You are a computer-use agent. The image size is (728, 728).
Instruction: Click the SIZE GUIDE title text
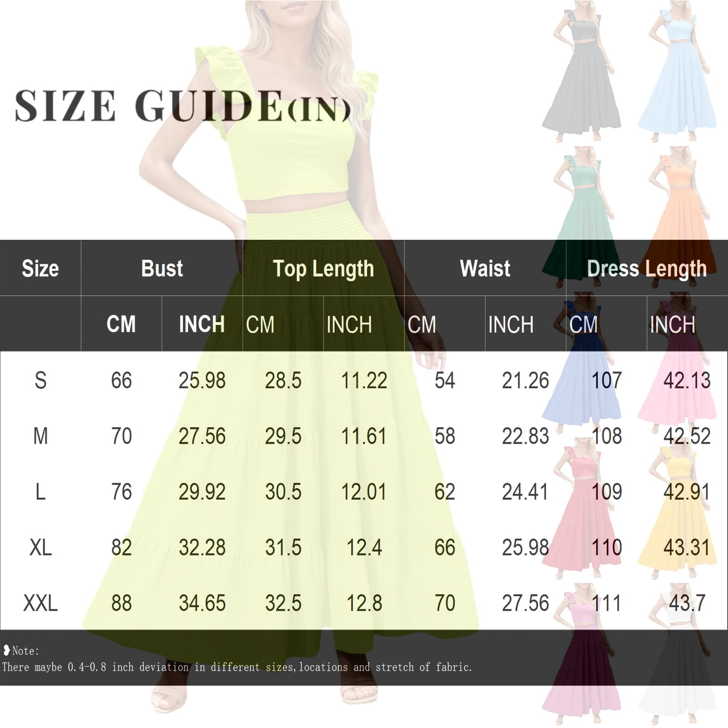click(x=182, y=106)
